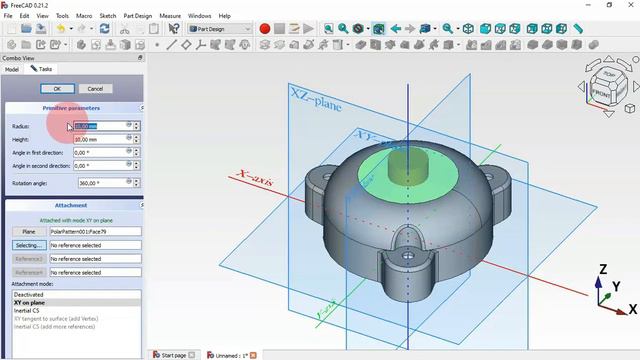Create a local coordinate system
The image size is (640, 360).
pos(200,44)
